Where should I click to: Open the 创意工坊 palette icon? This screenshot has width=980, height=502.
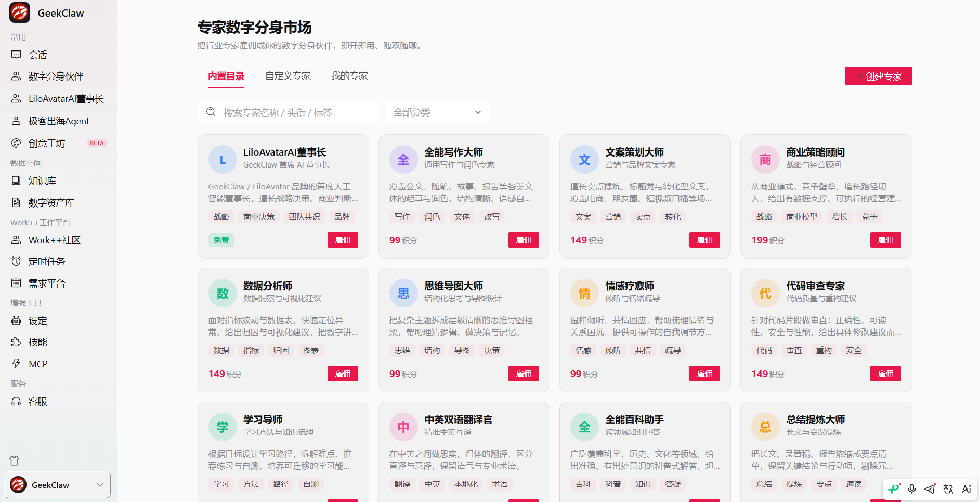(16, 143)
